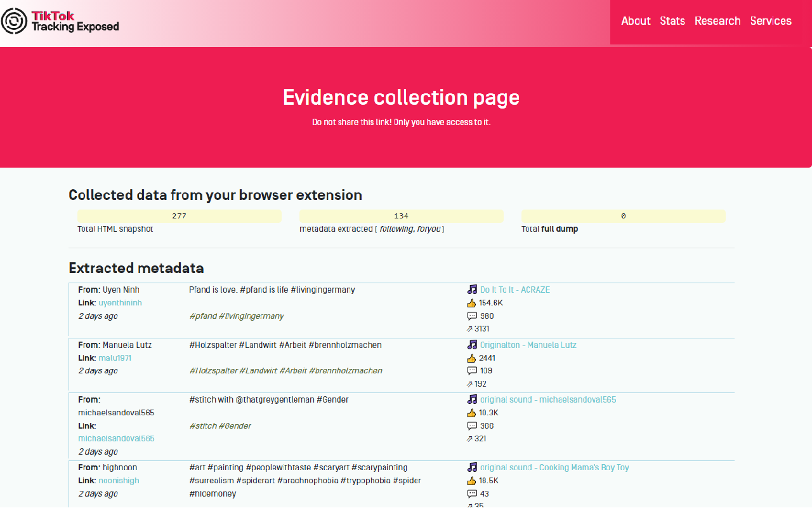Click thumbs-up icon next to 10.3K

(x=471, y=413)
